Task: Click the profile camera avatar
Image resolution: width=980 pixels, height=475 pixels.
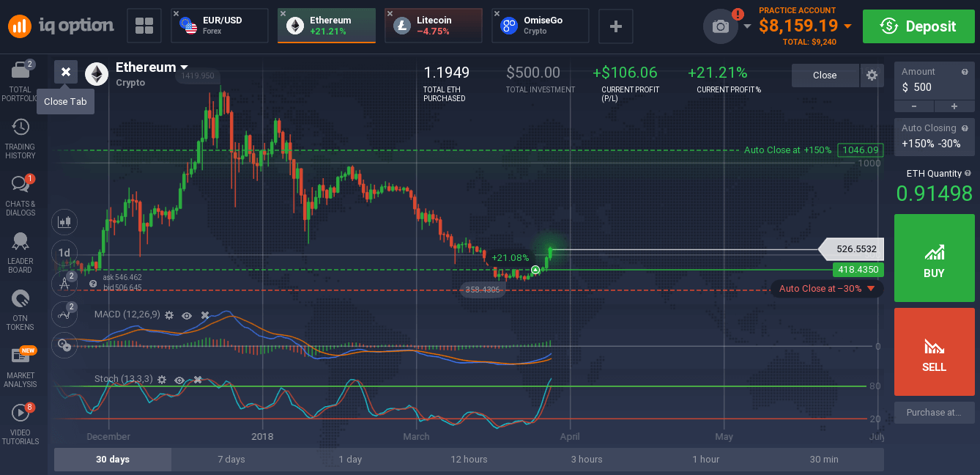Action: [721, 26]
